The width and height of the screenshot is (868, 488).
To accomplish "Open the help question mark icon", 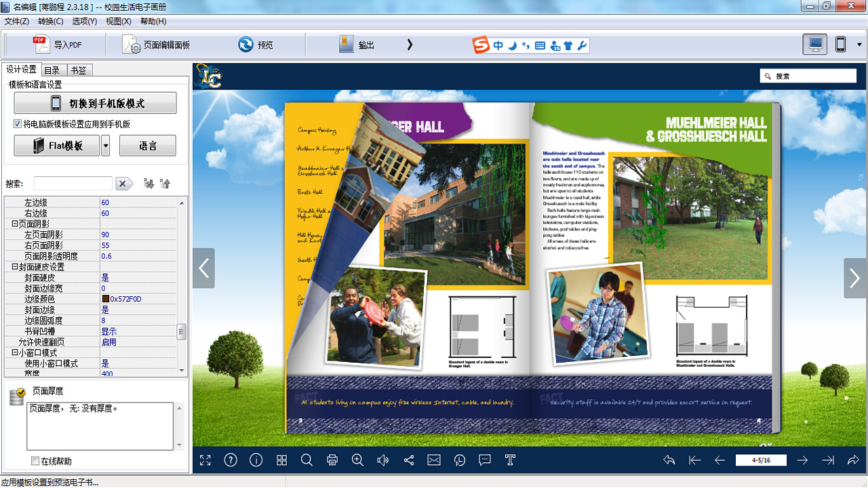I will pyautogui.click(x=231, y=460).
